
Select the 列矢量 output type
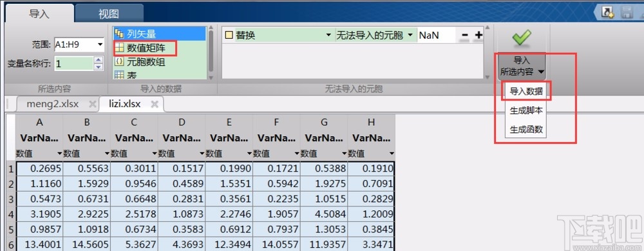click(x=159, y=34)
